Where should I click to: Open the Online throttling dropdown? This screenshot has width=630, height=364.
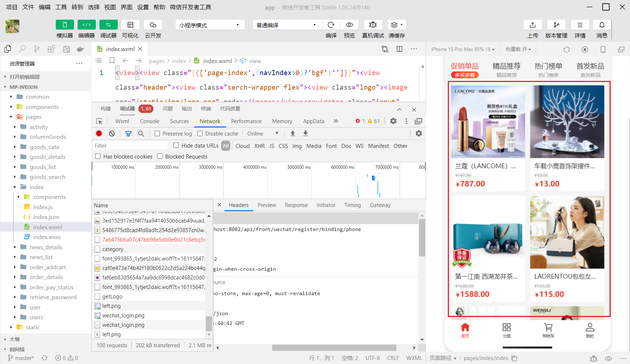click(263, 134)
